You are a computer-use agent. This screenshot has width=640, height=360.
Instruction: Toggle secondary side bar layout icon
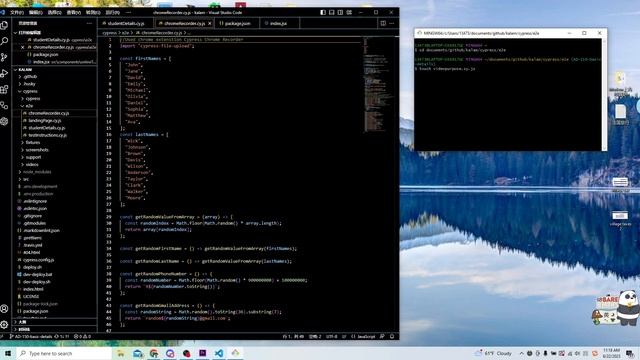coord(340,13)
